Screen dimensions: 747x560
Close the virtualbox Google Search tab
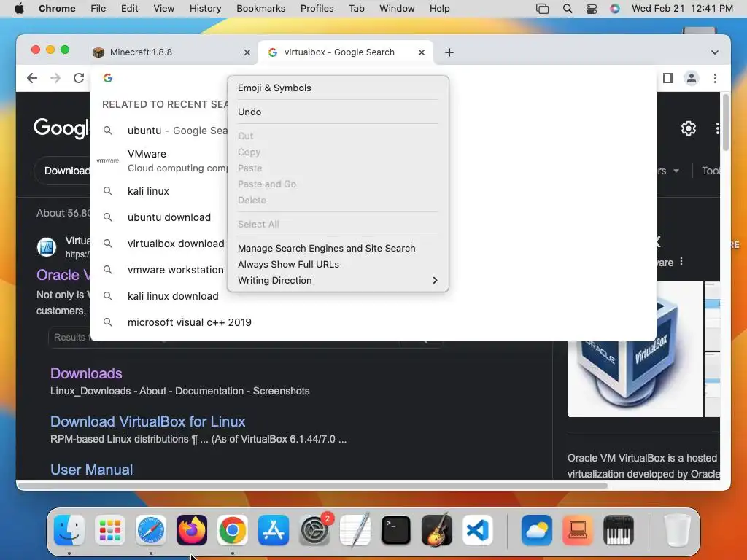click(421, 52)
